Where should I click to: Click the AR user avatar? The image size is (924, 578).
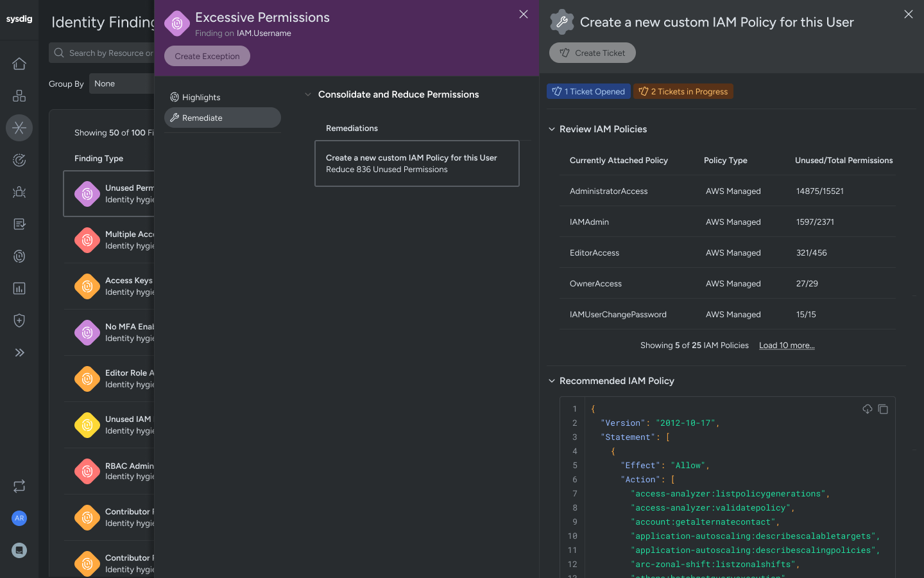coord(19,518)
